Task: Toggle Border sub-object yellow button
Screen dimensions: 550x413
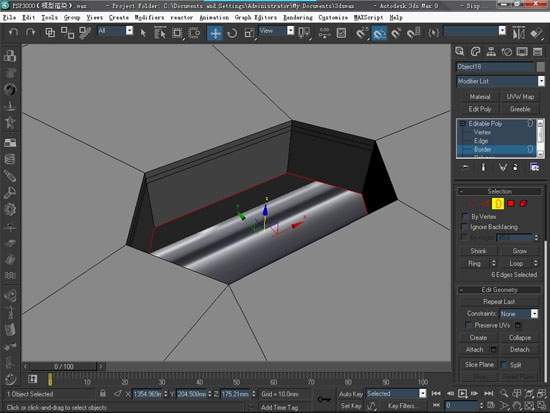Action: [x=498, y=204]
